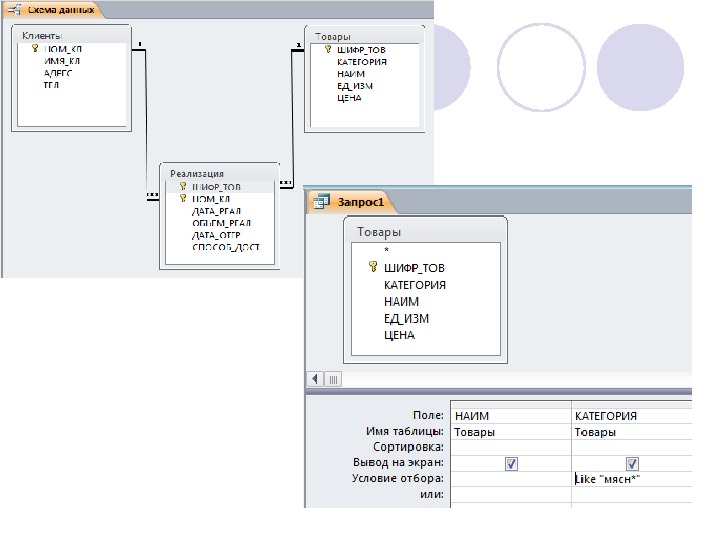This screenshot has height=540, width=720.
Task: Click the или cell under КАТЕГОРИЯ
Action: (632, 495)
